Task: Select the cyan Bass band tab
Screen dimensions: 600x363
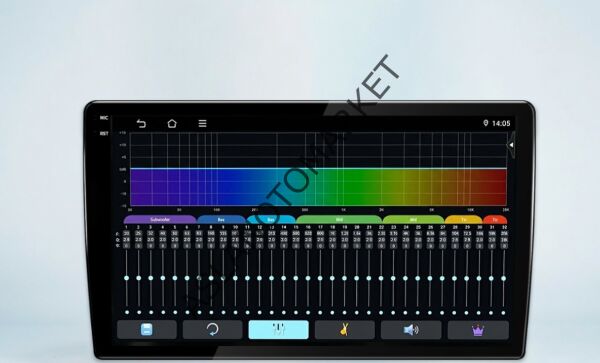Action: coord(271,220)
